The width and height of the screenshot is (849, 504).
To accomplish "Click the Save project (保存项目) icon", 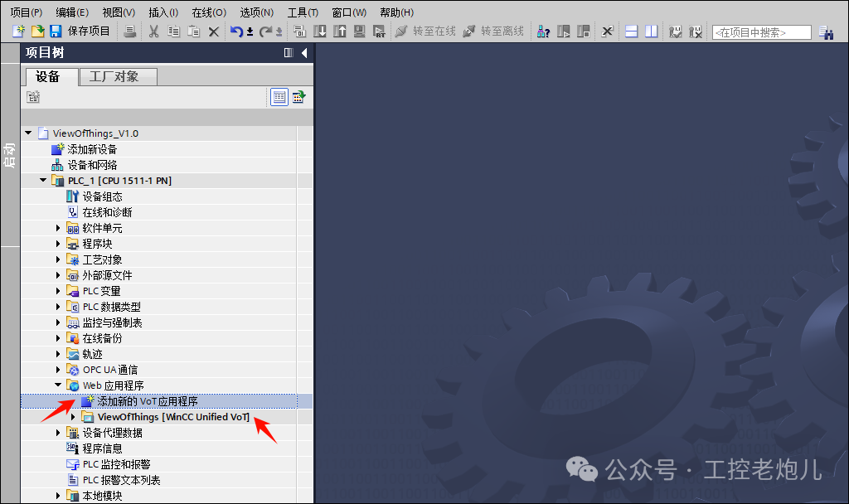I will (x=55, y=31).
